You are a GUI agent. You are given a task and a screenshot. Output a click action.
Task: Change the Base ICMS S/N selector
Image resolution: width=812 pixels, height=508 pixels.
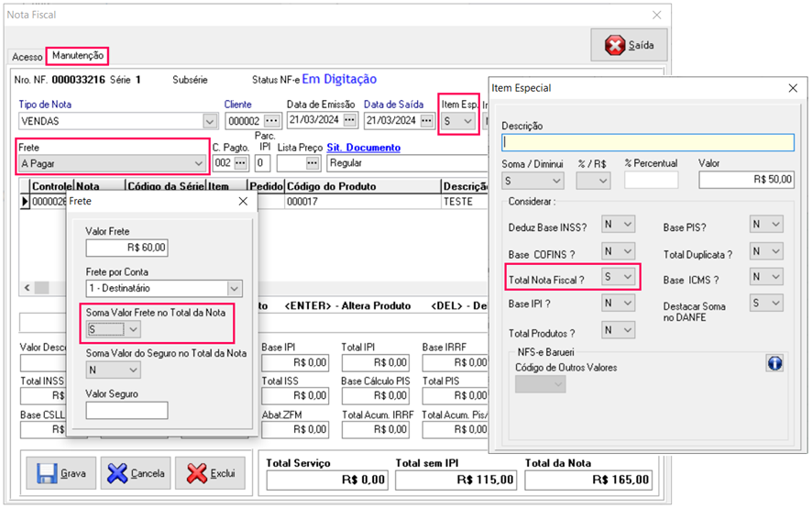775,276
